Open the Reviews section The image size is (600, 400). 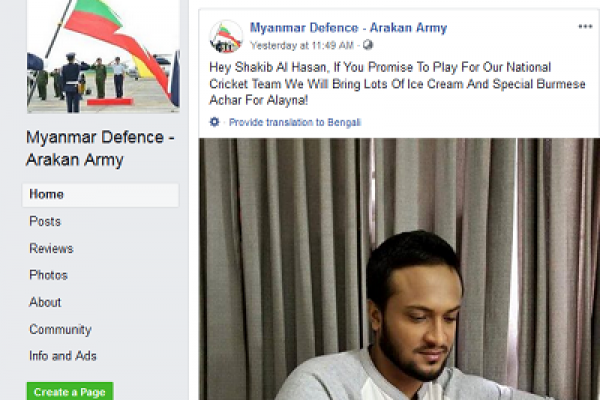tap(51, 248)
